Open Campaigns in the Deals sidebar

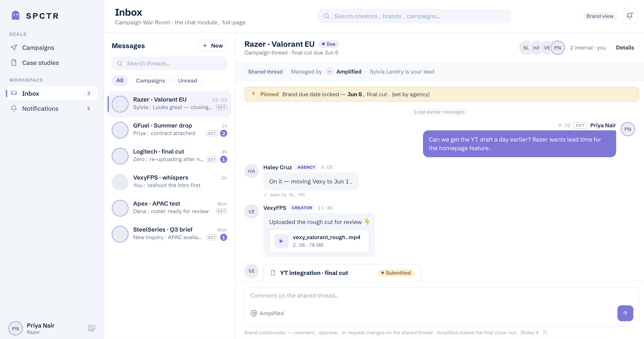click(x=52, y=48)
